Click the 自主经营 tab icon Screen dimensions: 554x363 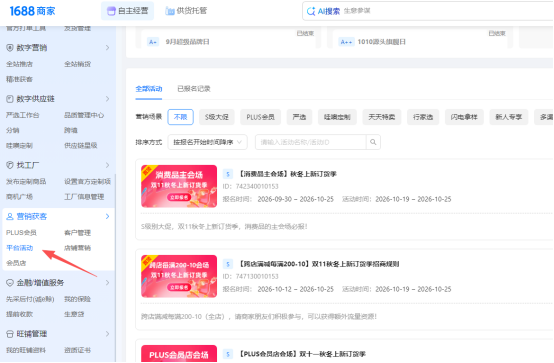tap(111, 11)
